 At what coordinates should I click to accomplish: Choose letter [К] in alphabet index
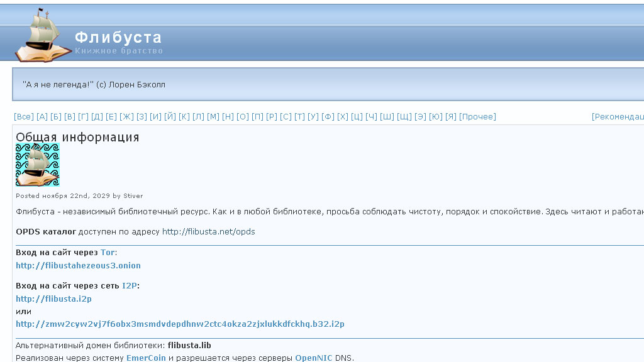(x=184, y=117)
